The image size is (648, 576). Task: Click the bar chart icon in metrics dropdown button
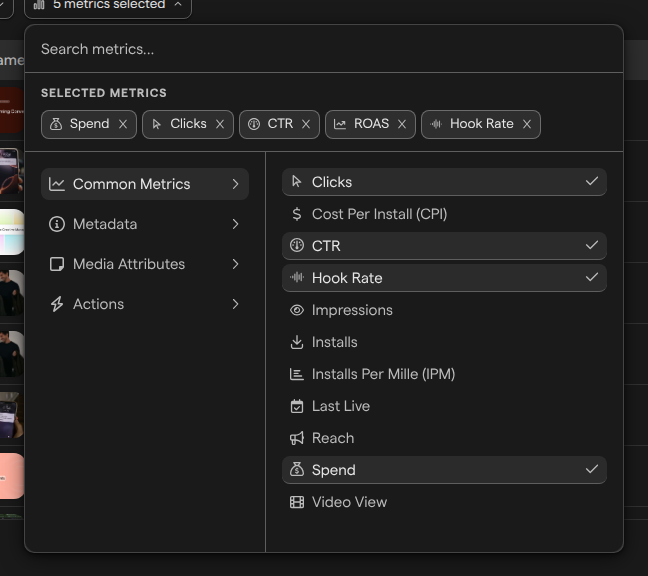point(39,5)
